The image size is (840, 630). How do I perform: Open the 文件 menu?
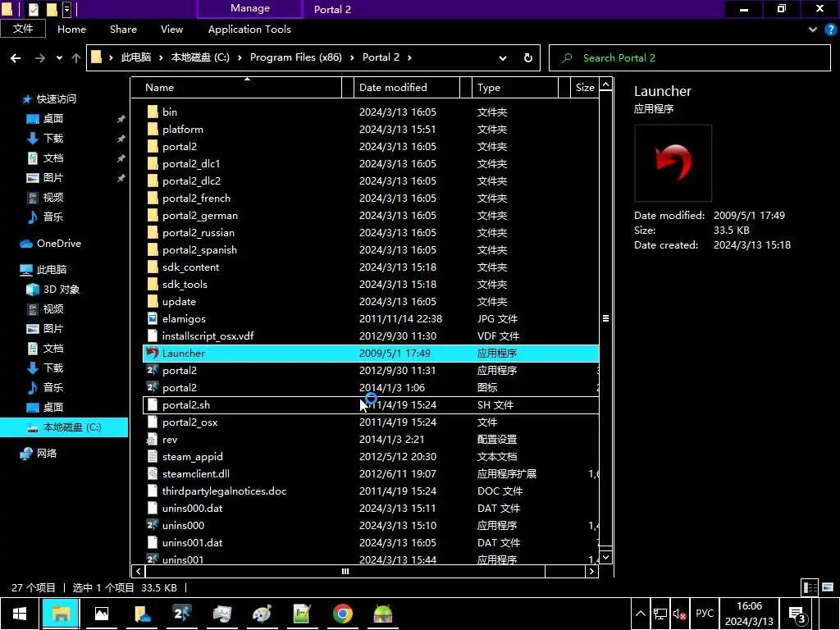pyautogui.click(x=22, y=29)
